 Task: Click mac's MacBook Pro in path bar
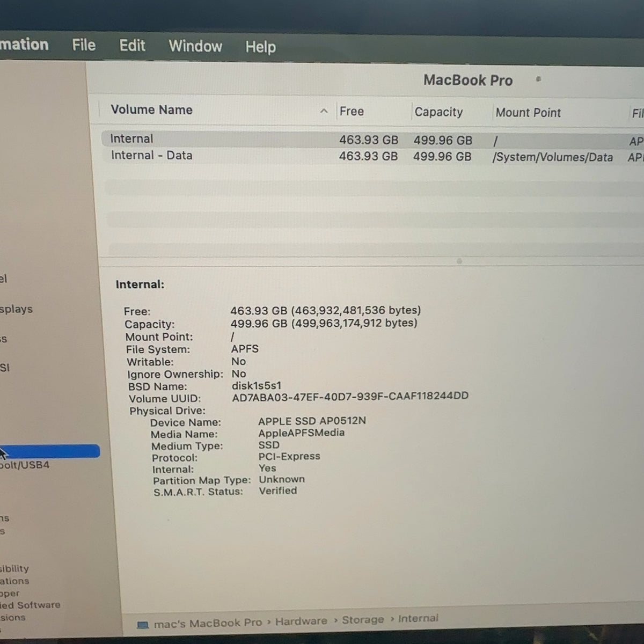pos(208,623)
